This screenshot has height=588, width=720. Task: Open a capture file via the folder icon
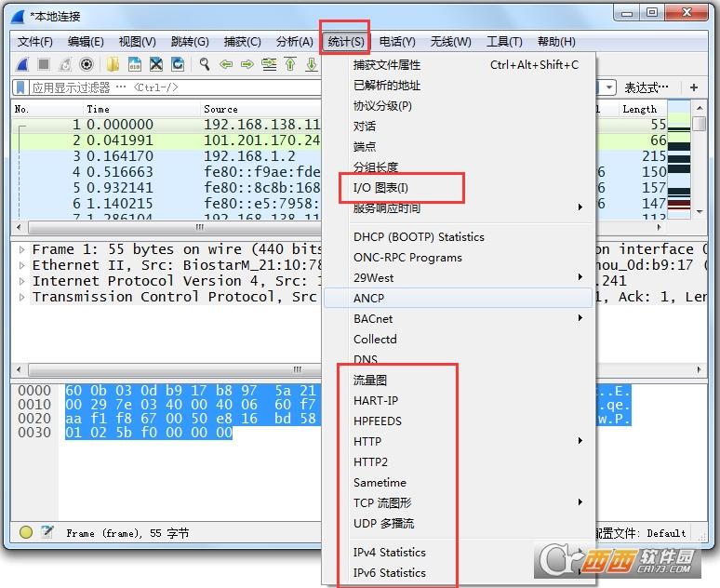(x=113, y=64)
